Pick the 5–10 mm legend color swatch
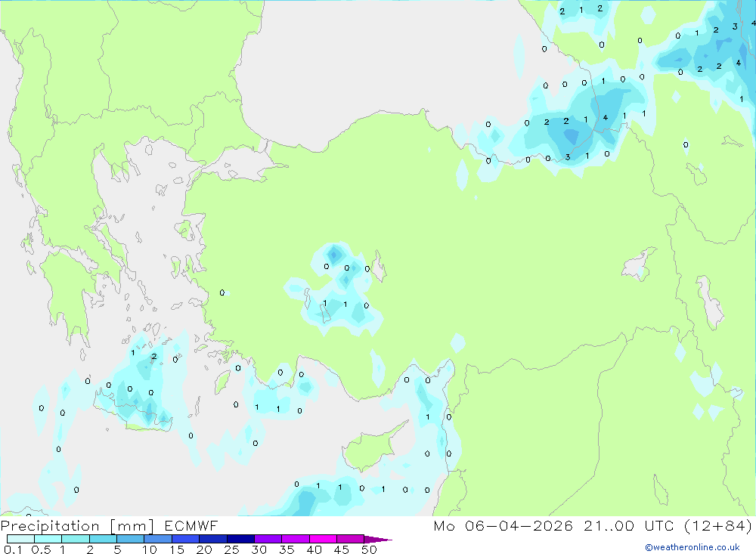 point(131,539)
